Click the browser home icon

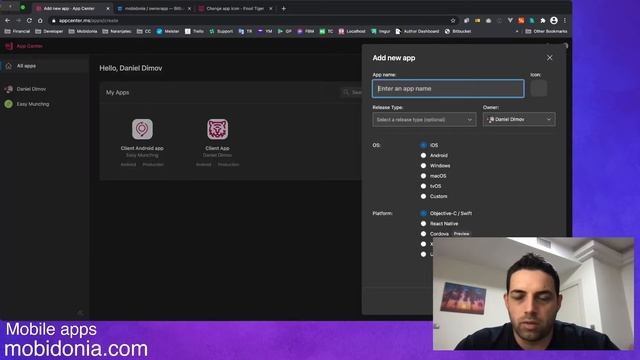click(x=40, y=20)
